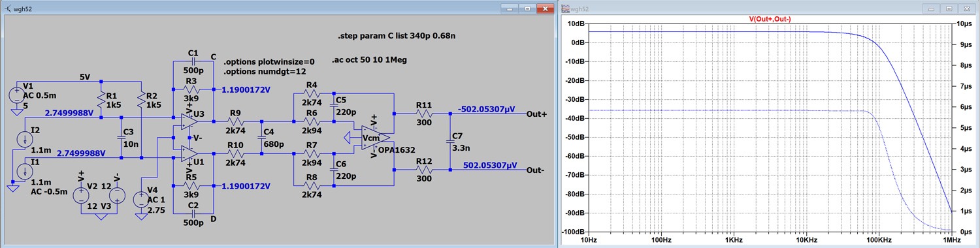Click the 1.1900172V readout beside R3
This screenshot has height=248, width=980.
(246, 91)
